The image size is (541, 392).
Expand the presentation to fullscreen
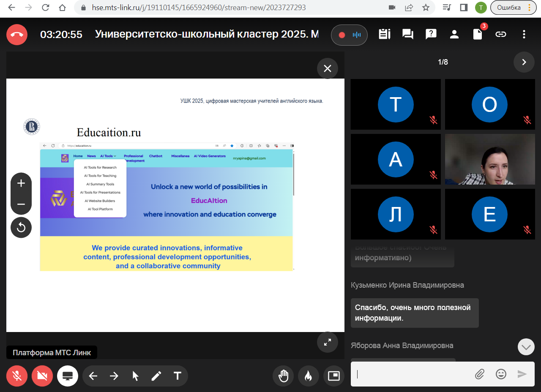pos(328,342)
